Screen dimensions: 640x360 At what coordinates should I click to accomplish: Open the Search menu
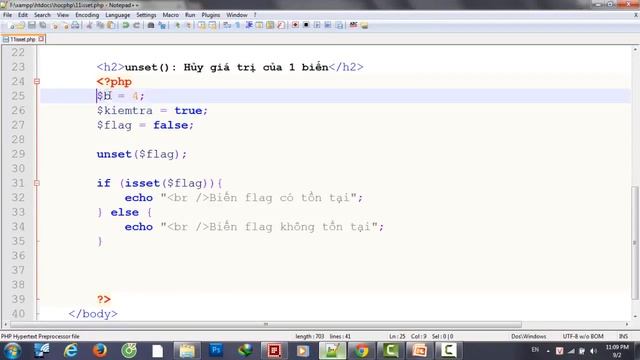point(42,15)
